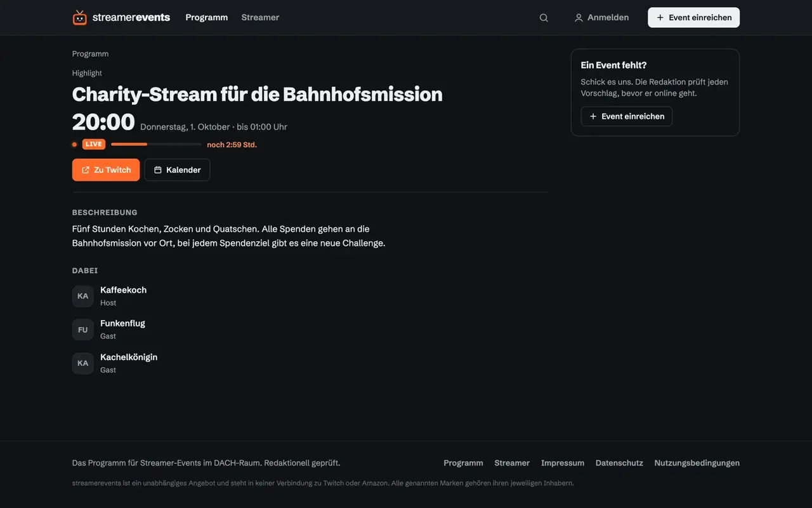Open the Datenschutz footer link
812x508 pixels.
point(619,463)
